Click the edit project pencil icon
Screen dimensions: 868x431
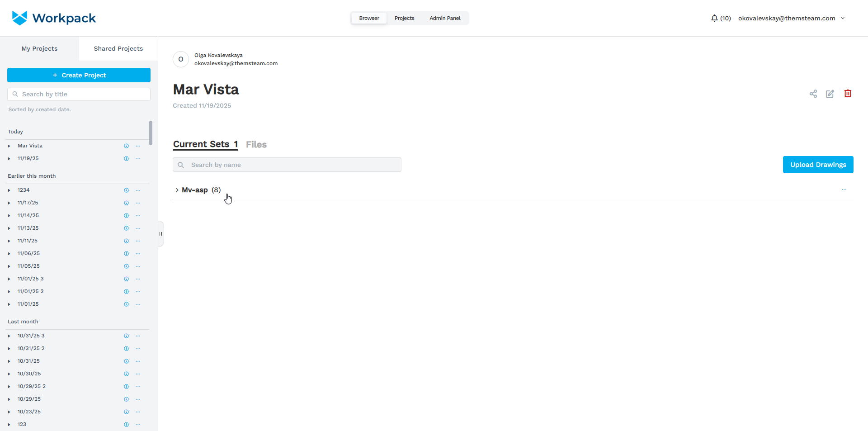click(830, 94)
